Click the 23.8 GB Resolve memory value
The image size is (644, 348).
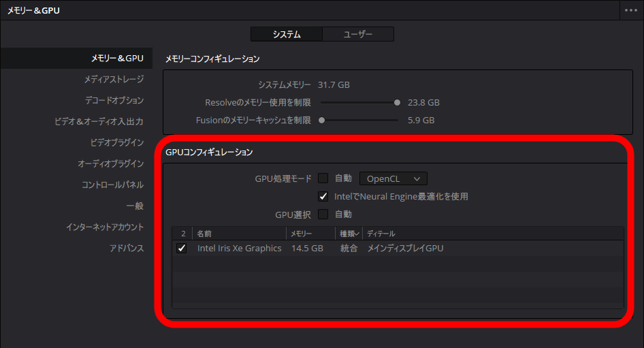[423, 103]
